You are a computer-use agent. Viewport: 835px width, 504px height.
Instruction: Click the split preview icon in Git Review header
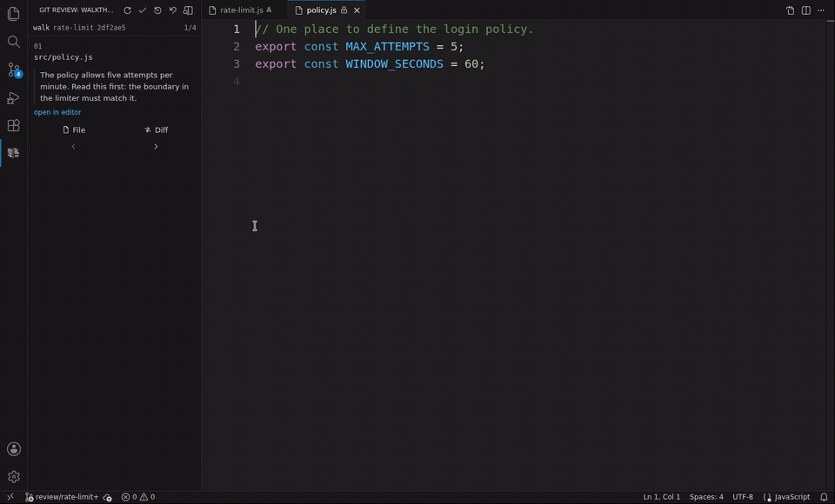coord(188,10)
